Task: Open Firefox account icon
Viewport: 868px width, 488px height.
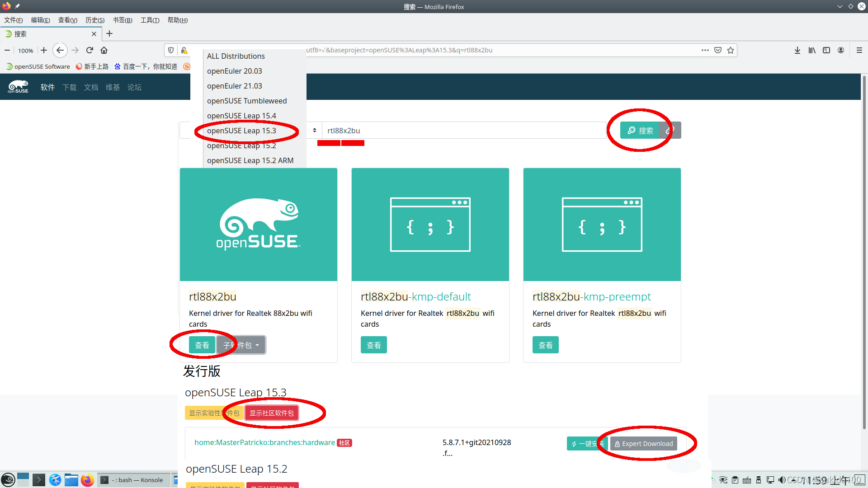Action: coord(841,50)
